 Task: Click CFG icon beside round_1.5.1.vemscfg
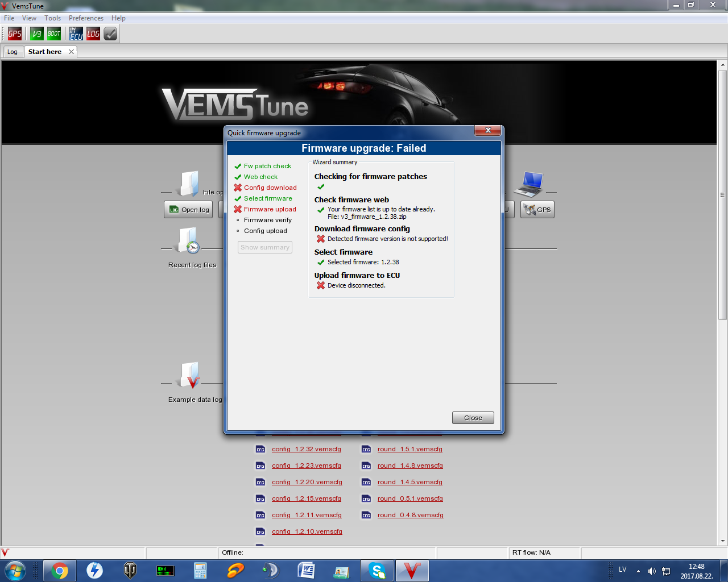366,449
